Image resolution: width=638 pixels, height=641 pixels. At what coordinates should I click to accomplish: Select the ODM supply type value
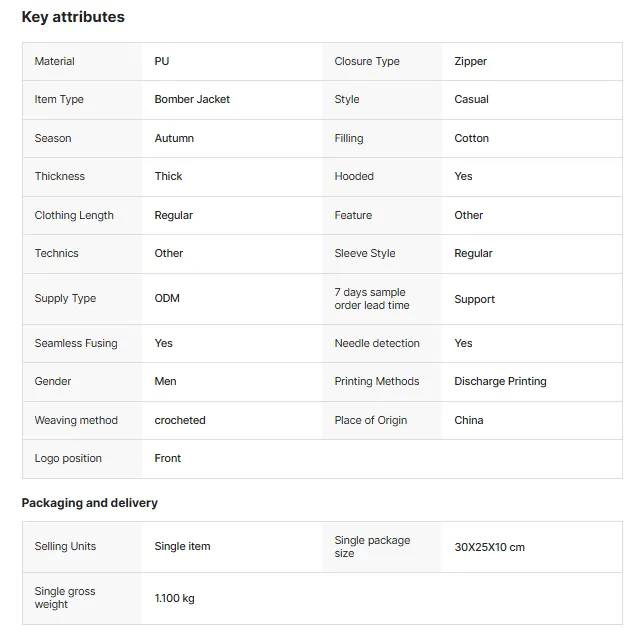click(x=167, y=298)
